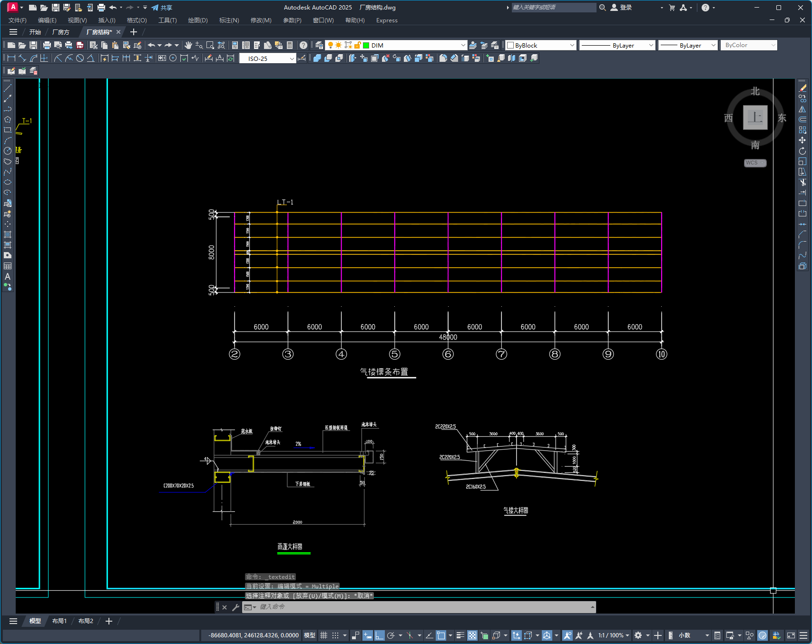Select the Linear dimension tool

pyautogui.click(x=11, y=58)
